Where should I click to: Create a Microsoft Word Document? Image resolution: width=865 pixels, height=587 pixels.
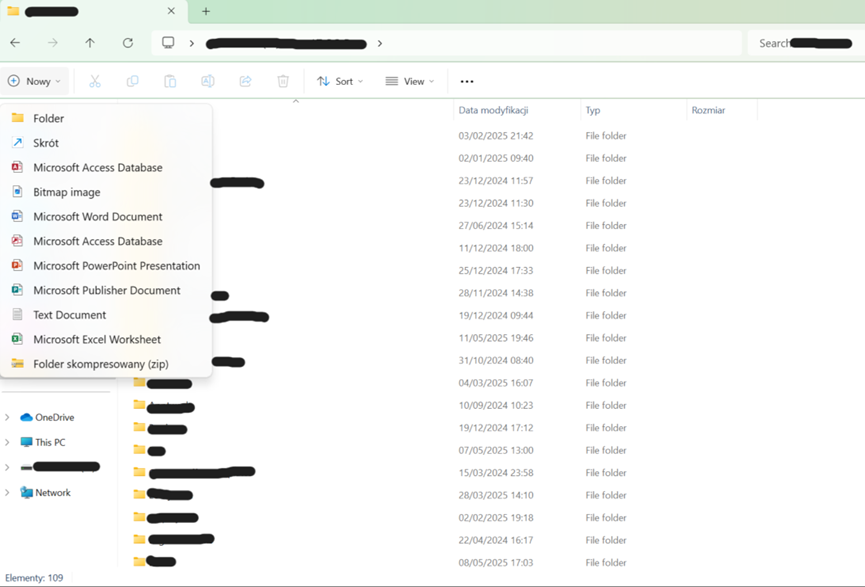[106, 217]
